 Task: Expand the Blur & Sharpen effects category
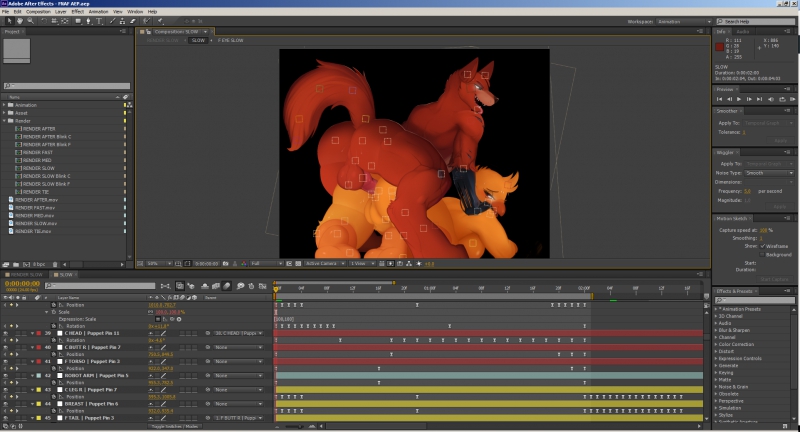point(718,330)
